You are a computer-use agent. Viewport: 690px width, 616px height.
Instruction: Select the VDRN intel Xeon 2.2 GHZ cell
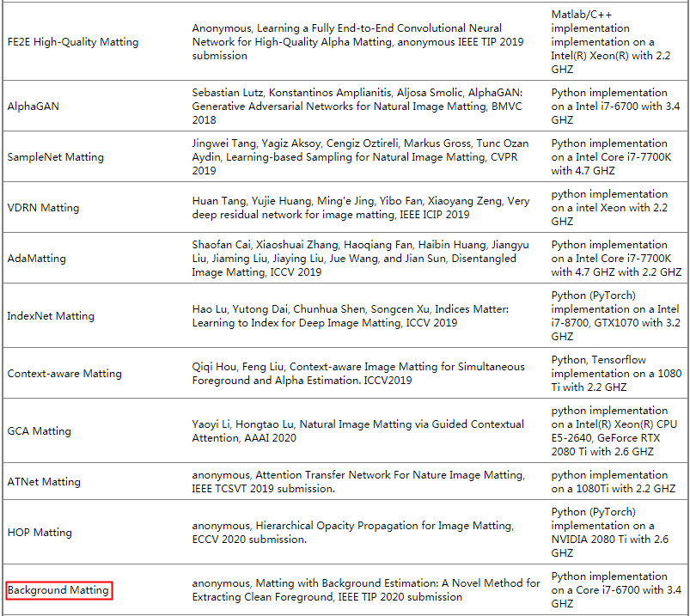point(609,207)
